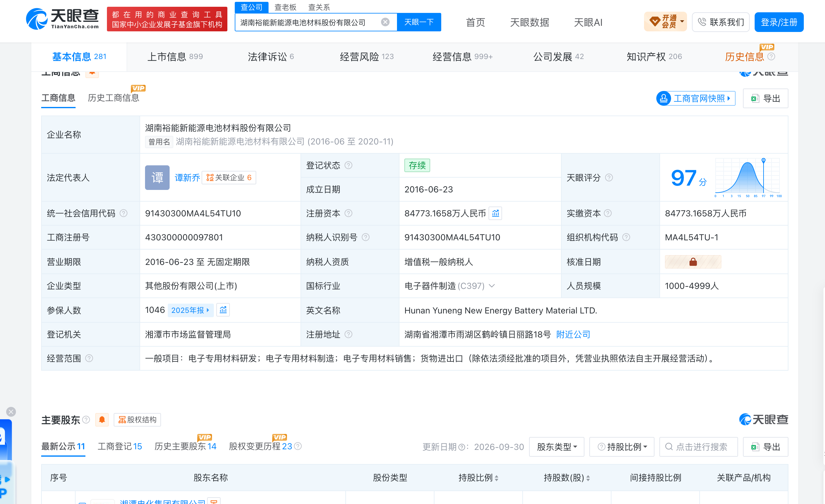Image resolution: width=825 pixels, height=504 pixels.
Task: Unlock the 核准日期 locked value
Action: pos(693,262)
